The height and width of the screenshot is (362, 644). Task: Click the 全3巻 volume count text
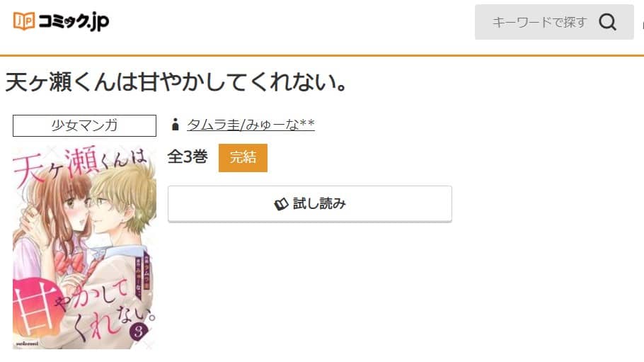(x=188, y=157)
